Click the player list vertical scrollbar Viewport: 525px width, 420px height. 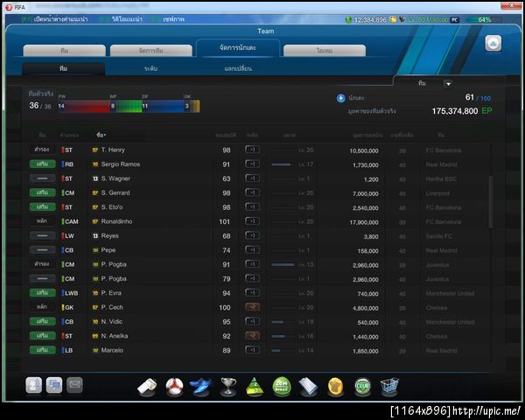pyautogui.click(x=491, y=203)
